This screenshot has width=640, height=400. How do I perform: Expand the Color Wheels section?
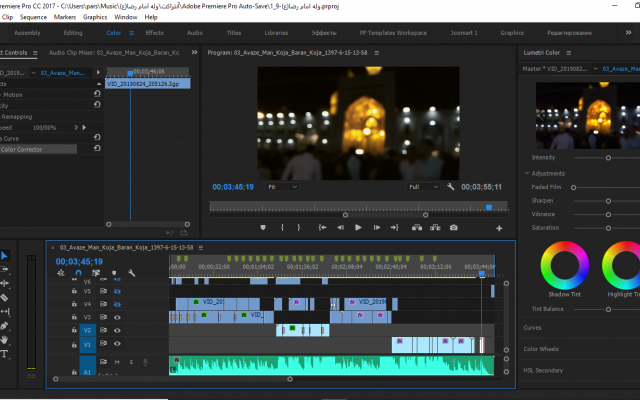[x=541, y=349]
